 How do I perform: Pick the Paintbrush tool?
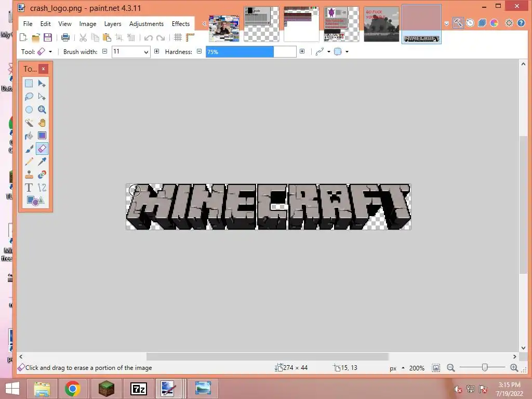29,149
